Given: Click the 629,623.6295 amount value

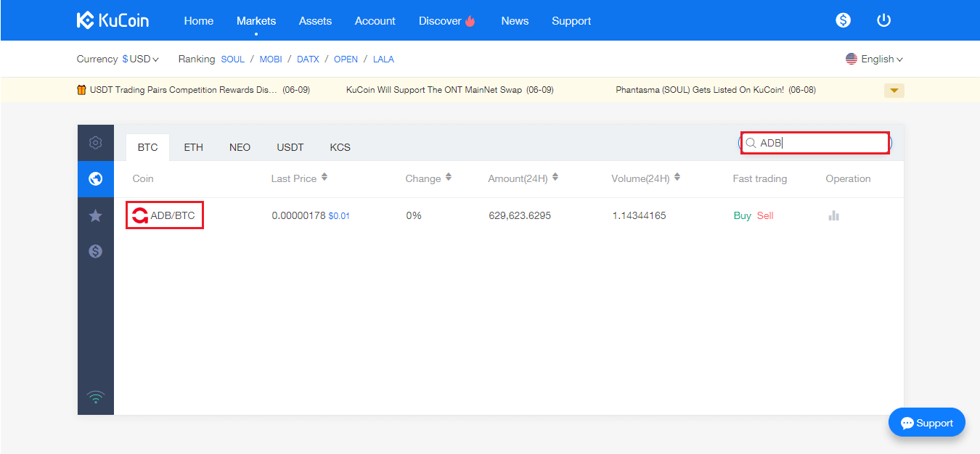Looking at the screenshot, I should point(520,215).
